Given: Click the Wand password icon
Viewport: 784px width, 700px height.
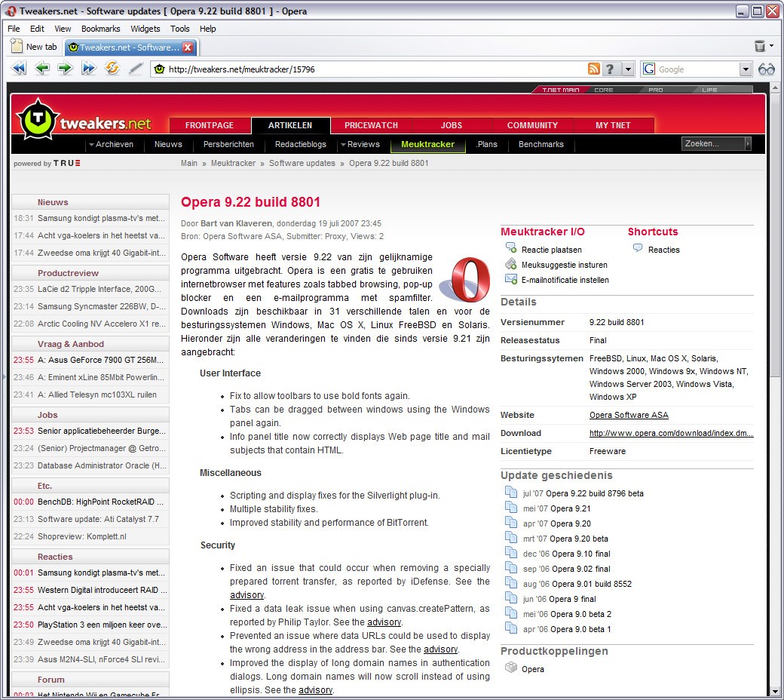Looking at the screenshot, I should (x=136, y=68).
